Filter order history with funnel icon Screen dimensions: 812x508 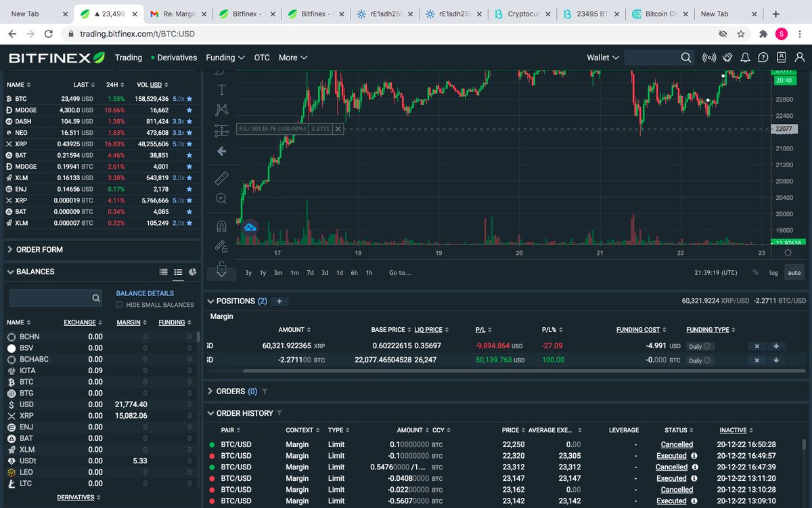point(279,413)
